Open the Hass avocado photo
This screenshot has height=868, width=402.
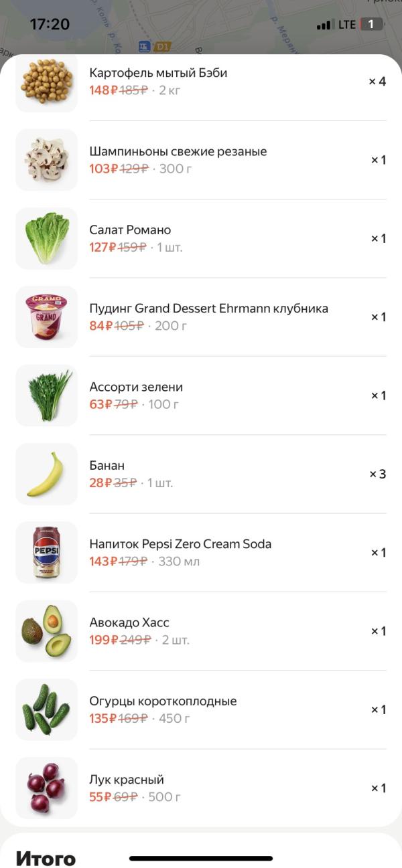tap(46, 631)
